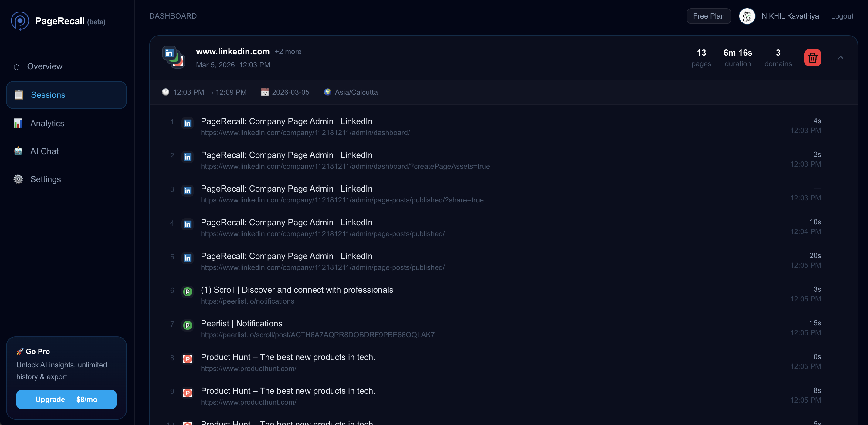868x425 pixels.
Task: Collapse the session card with the chevron
Action: 841,58
